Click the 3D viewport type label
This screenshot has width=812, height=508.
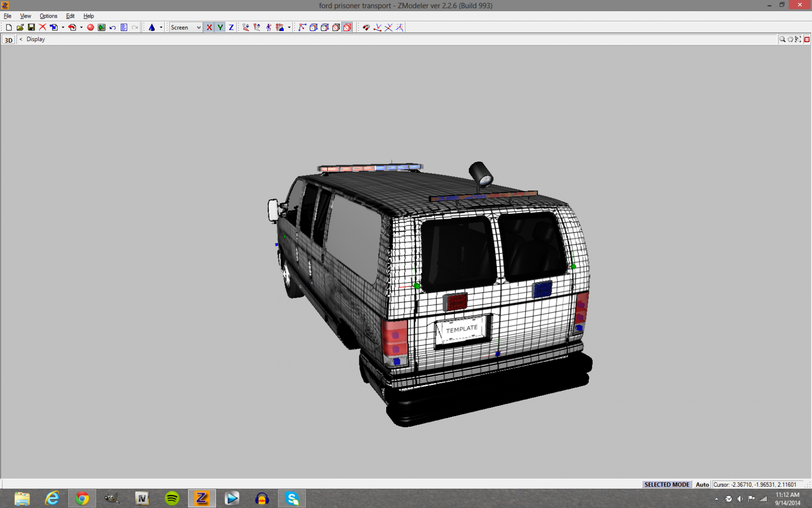(9, 40)
